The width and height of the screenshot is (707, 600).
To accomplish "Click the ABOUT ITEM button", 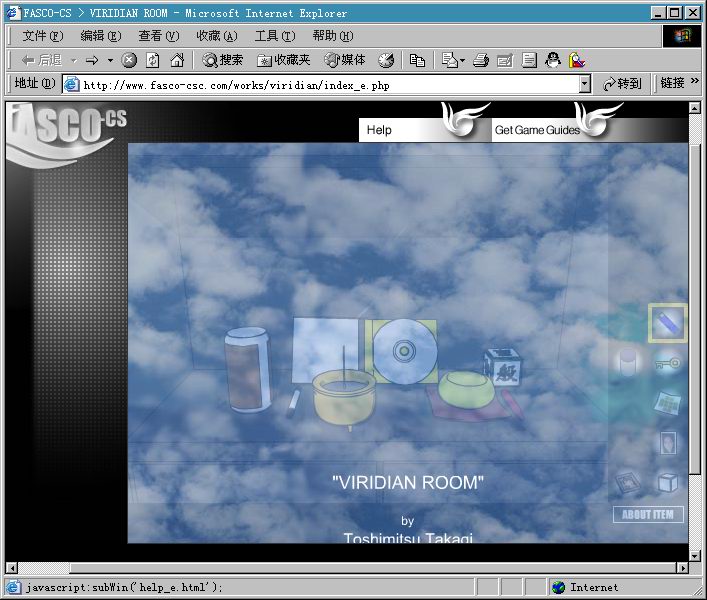I will coord(648,514).
